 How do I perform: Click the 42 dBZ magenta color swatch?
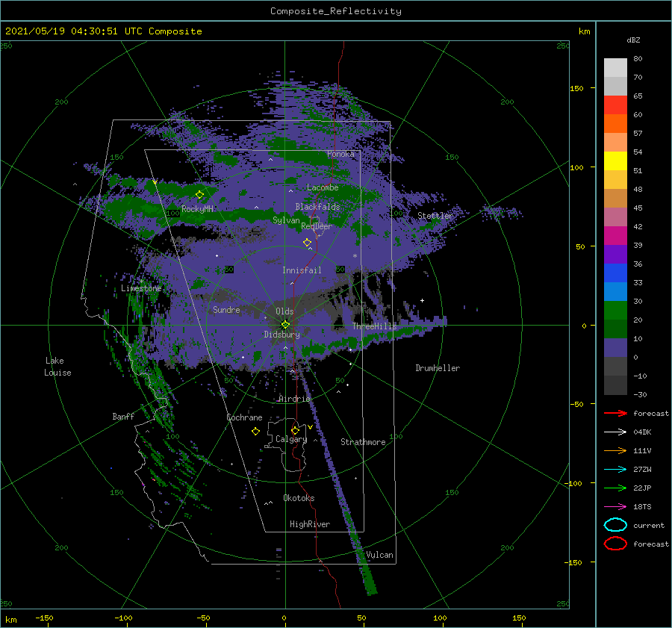pos(615,235)
